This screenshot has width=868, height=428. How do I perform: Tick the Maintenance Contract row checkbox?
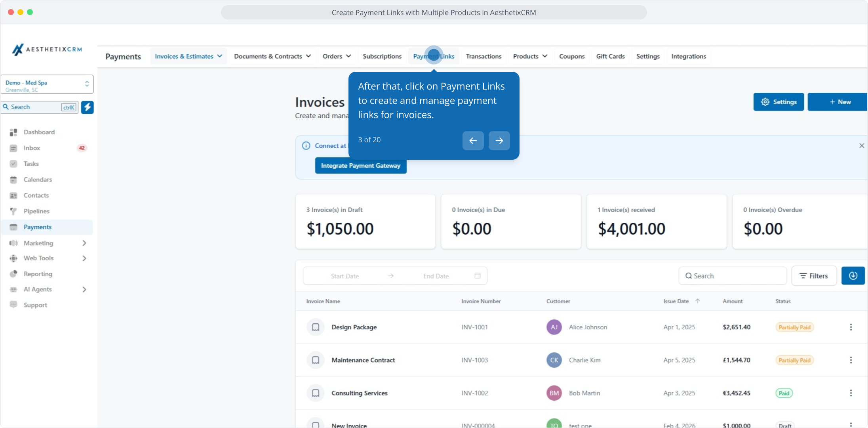click(316, 360)
